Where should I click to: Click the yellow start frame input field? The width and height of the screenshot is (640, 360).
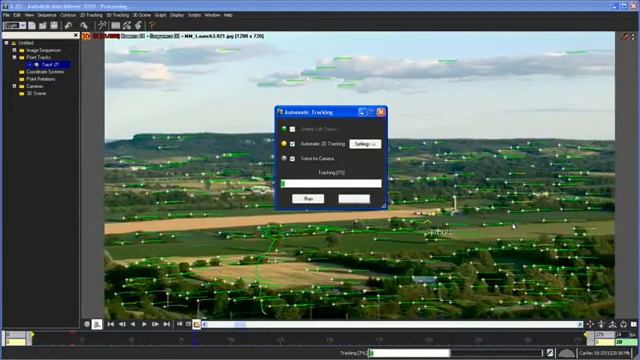tap(16, 342)
